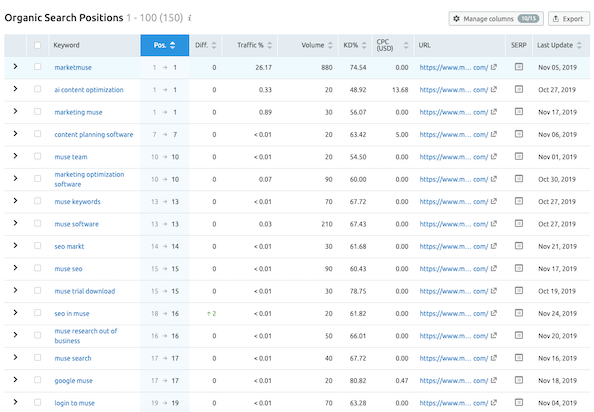This screenshot has width=594, height=412.
Task: Sort by KD% column arrows
Action: (364, 45)
